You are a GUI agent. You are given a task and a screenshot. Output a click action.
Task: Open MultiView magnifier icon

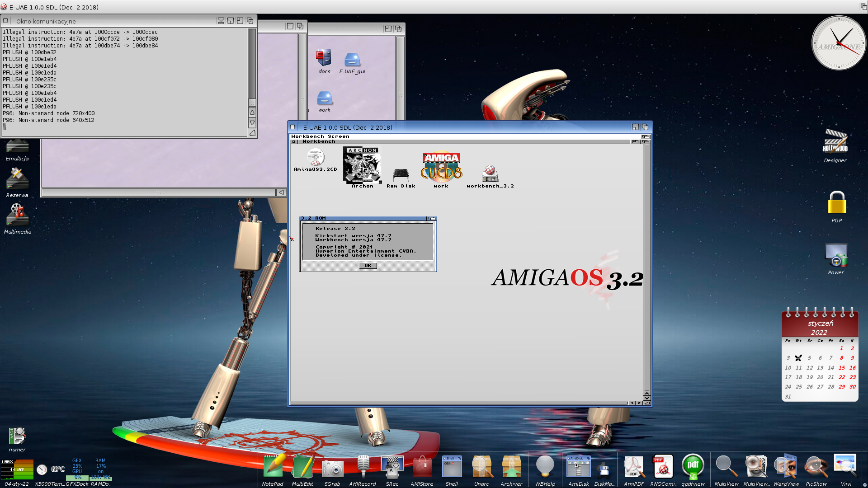pos(726,467)
